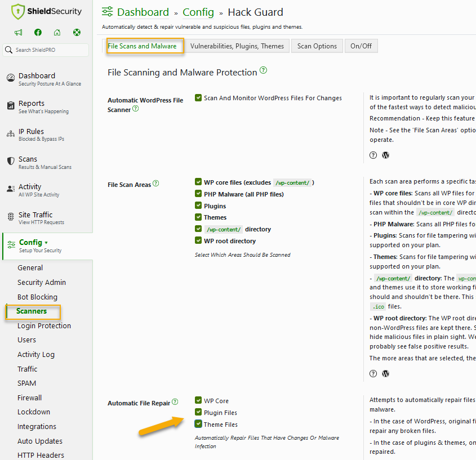Open help icon next to File Scan Areas
Viewport: 476px width, 460px height.
pyautogui.click(x=155, y=184)
